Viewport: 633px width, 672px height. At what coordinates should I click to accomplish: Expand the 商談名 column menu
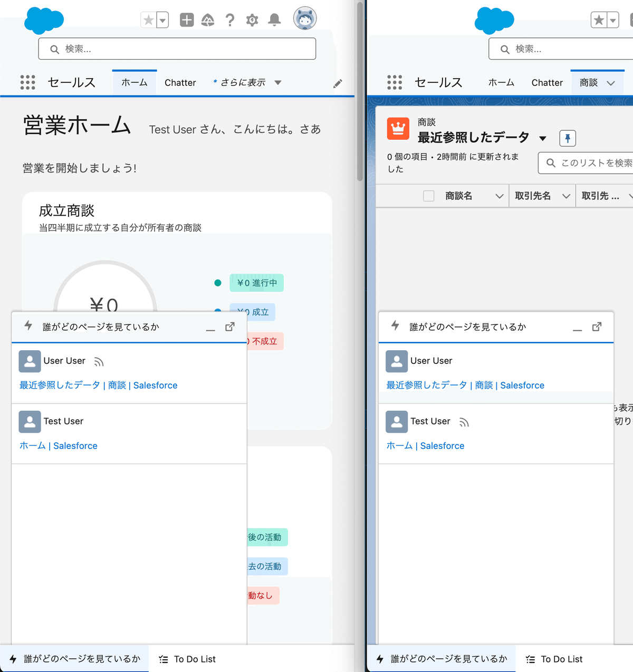499,196
